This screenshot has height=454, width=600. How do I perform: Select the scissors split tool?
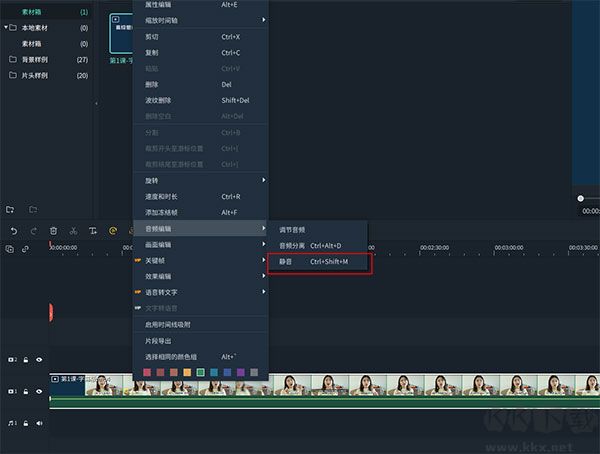[73, 231]
